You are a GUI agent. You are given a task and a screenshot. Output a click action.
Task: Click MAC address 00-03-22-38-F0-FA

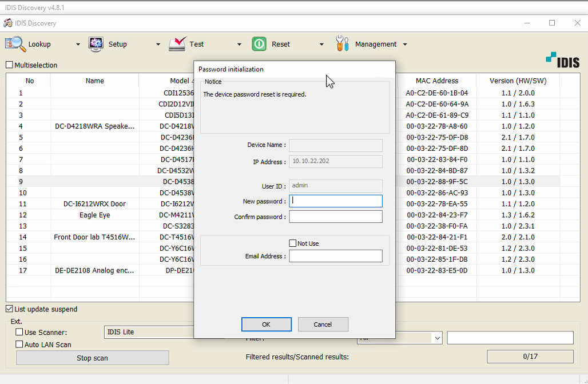tap(437, 226)
